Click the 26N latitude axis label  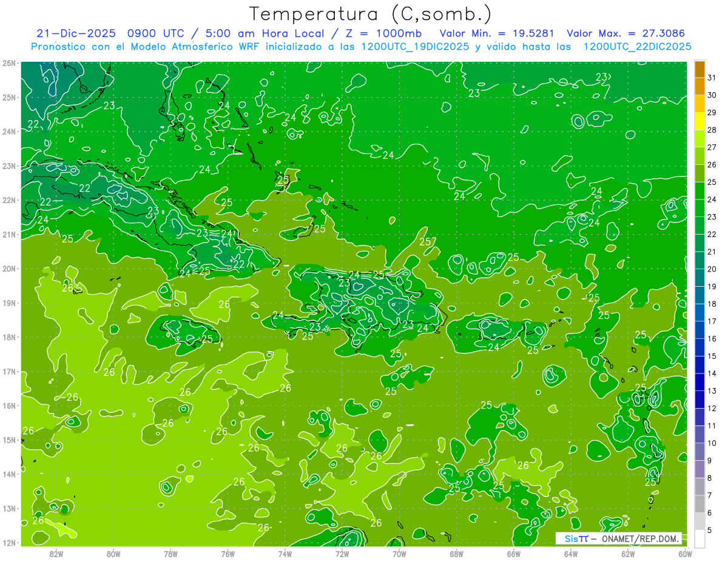tap(9, 63)
